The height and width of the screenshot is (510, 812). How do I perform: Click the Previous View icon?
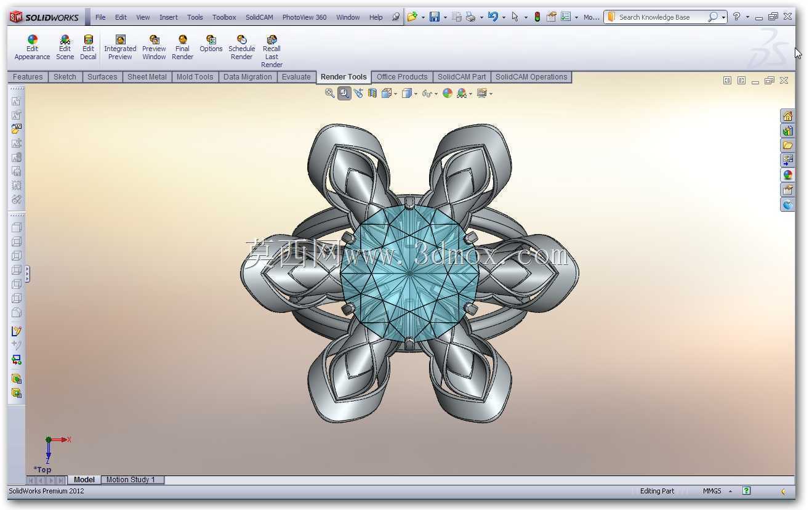(358, 93)
